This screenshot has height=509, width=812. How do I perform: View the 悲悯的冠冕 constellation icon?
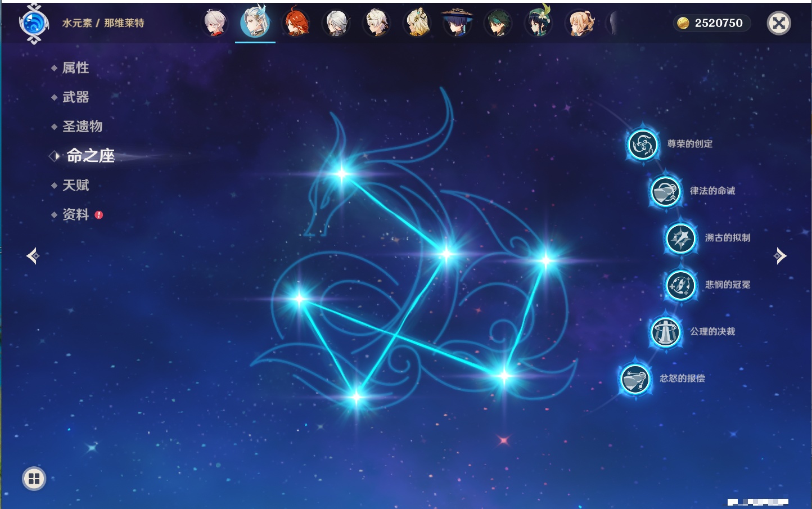(x=680, y=285)
